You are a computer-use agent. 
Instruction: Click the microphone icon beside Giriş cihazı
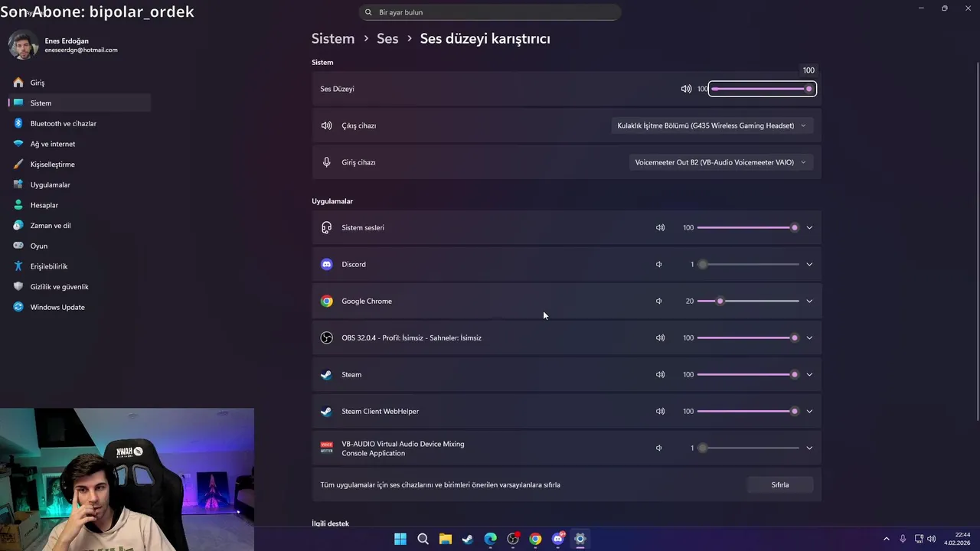(327, 162)
